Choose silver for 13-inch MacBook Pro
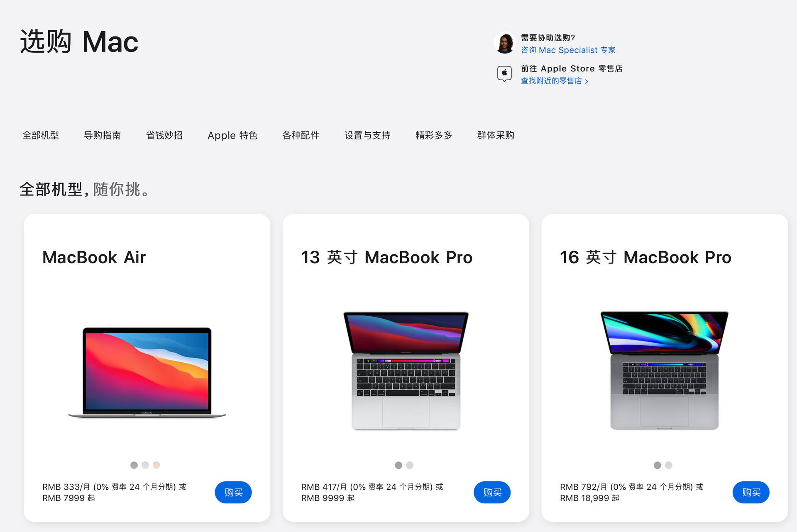The height and width of the screenshot is (532, 797). coord(410,465)
